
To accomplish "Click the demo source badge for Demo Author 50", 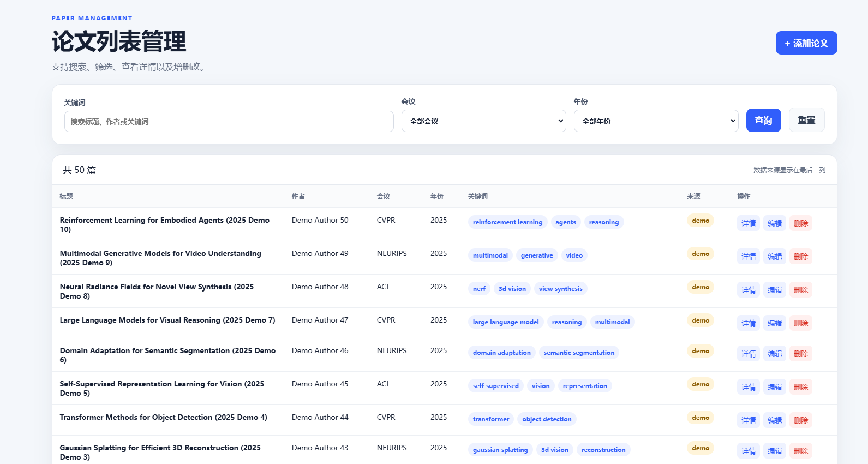I will coord(701,221).
